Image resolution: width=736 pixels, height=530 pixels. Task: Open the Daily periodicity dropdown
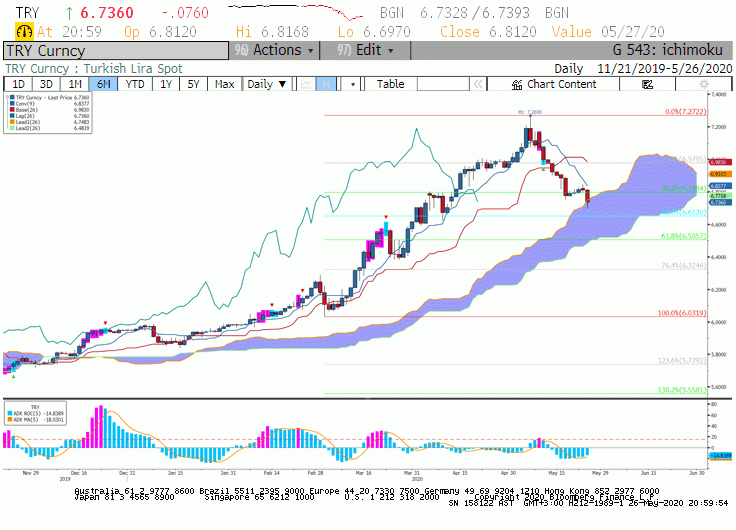[267, 84]
